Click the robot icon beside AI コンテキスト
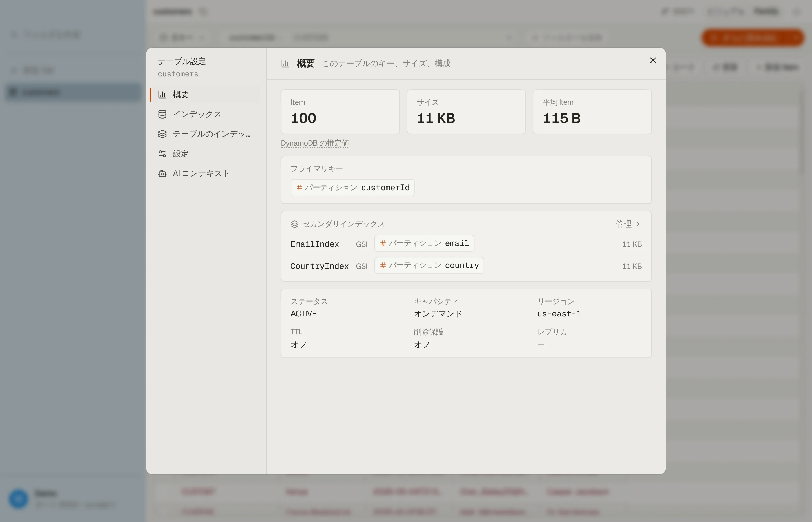 point(162,173)
